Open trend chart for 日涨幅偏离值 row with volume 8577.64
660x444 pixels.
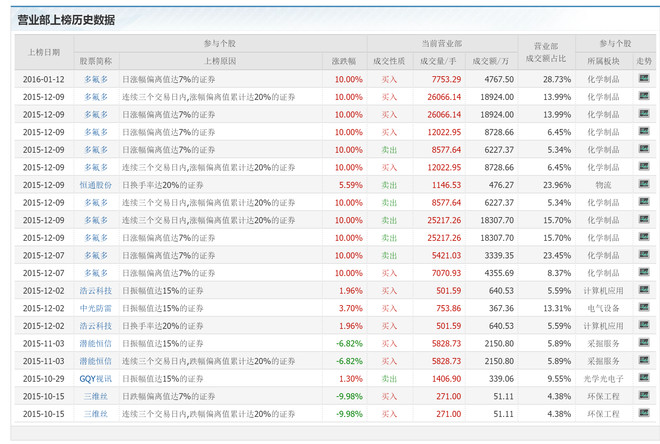pyautogui.click(x=644, y=149)
